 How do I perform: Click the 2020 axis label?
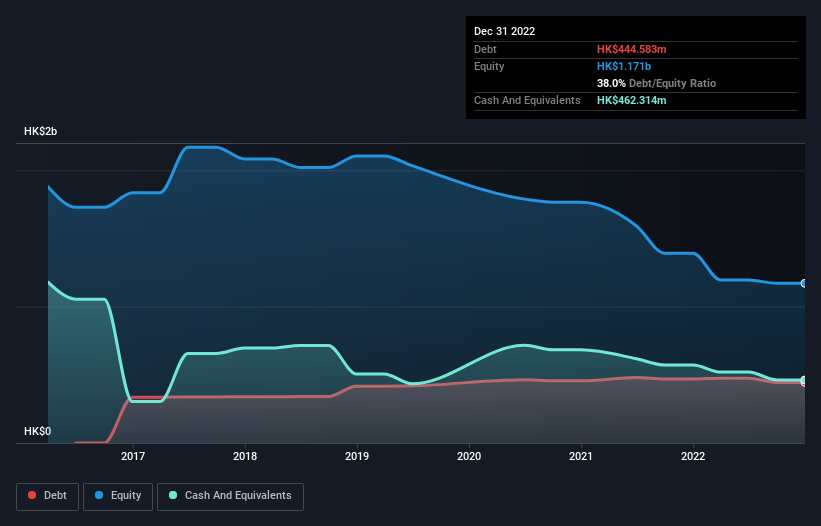(x=469, y=456)
